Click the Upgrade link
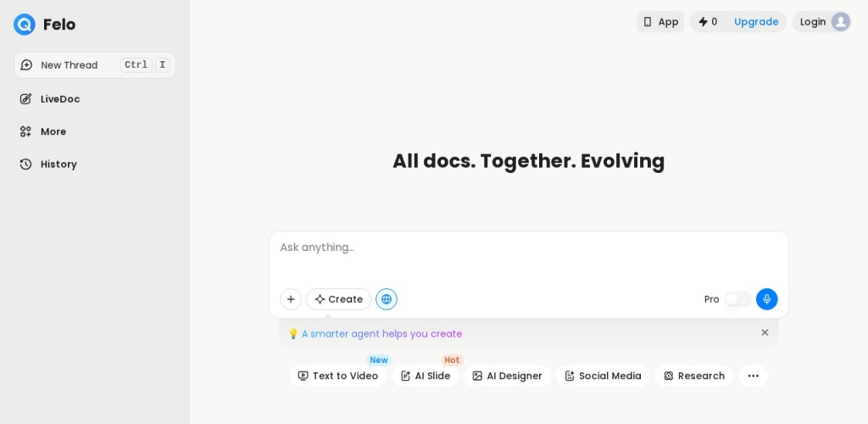868x424 pixels. (x=756, y=22)
